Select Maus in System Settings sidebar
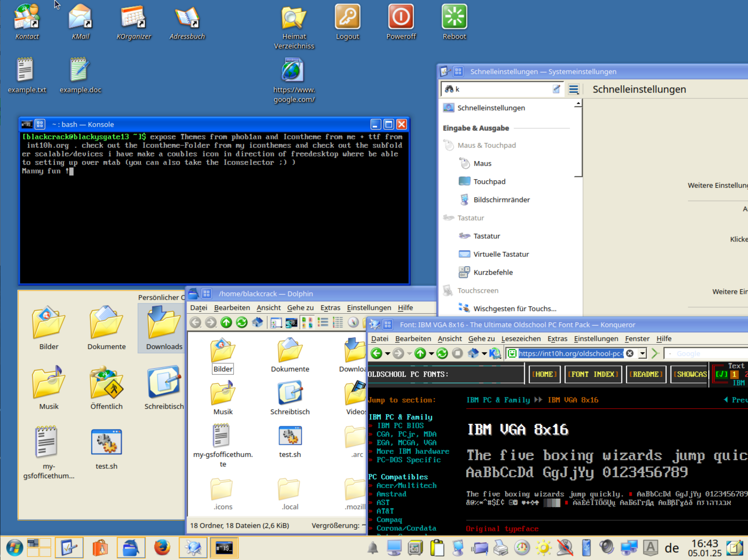 click(482, 163)
